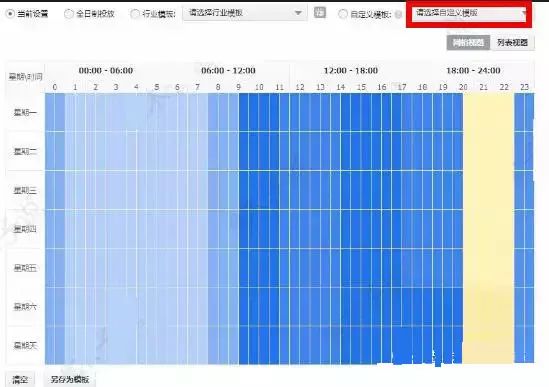Click the industry template dropdown arrow
The width and height of the screenshot is (549, 387).
pyautogui.click(x=298, y=13)
